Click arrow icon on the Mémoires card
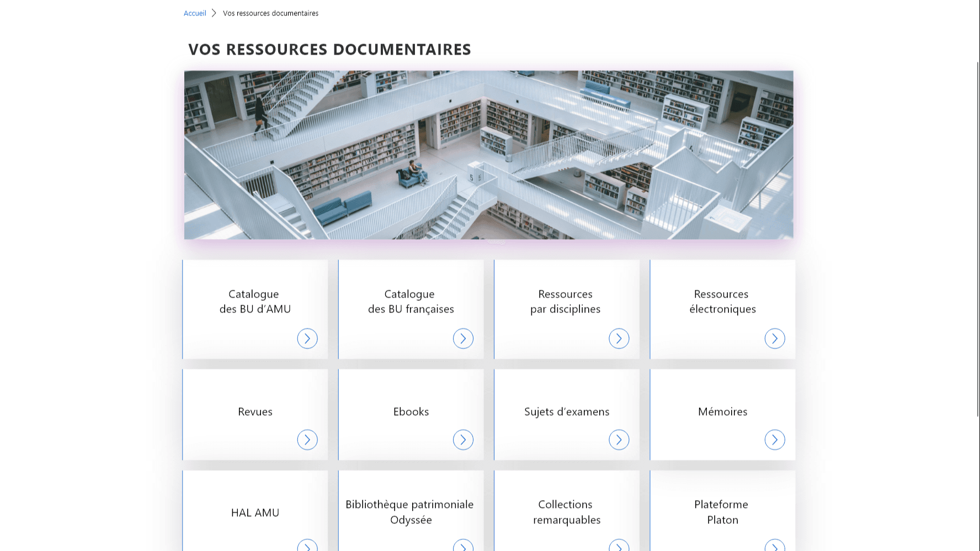This screenshot has width=980, height=551. [775, 439]
